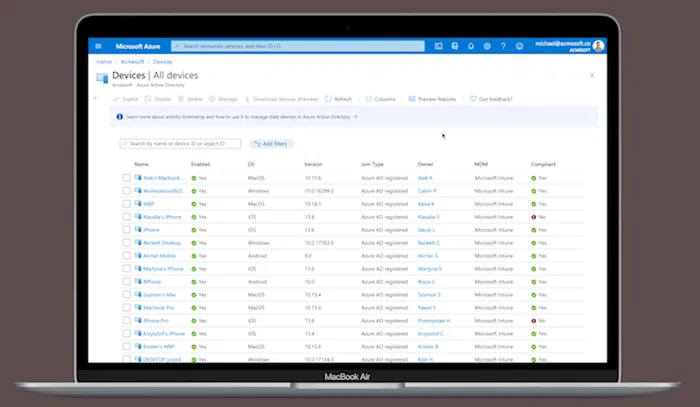
Task: Click the Delete toolbar command
Action: 190,99
